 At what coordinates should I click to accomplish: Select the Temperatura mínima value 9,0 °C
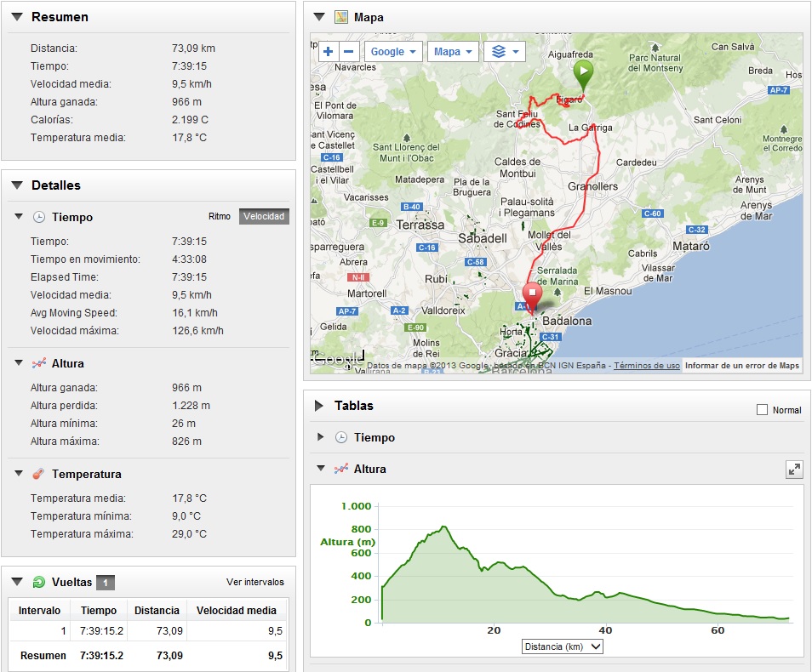(186, 516)
